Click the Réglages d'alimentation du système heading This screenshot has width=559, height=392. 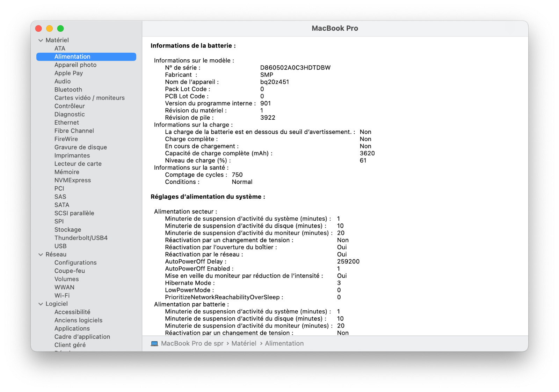click(208, 197)
